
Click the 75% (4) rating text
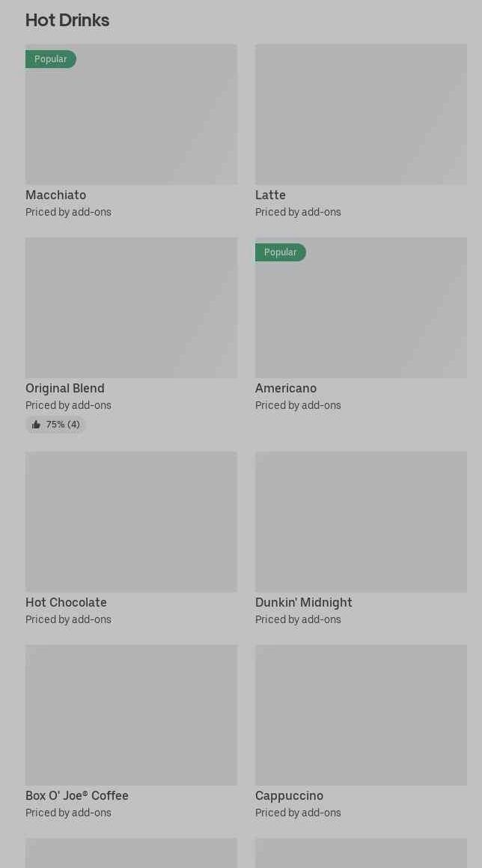[63, 425]
